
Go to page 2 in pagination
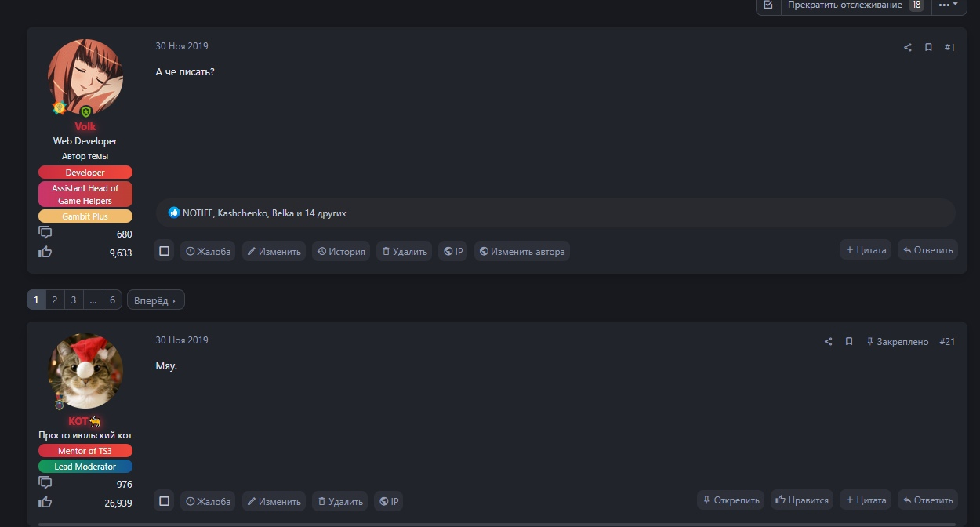[55, 300]
